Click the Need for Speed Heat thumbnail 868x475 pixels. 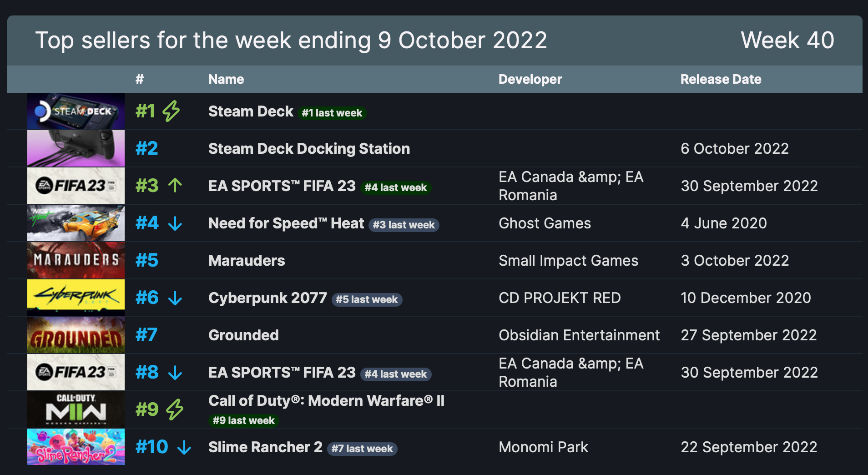76,223
